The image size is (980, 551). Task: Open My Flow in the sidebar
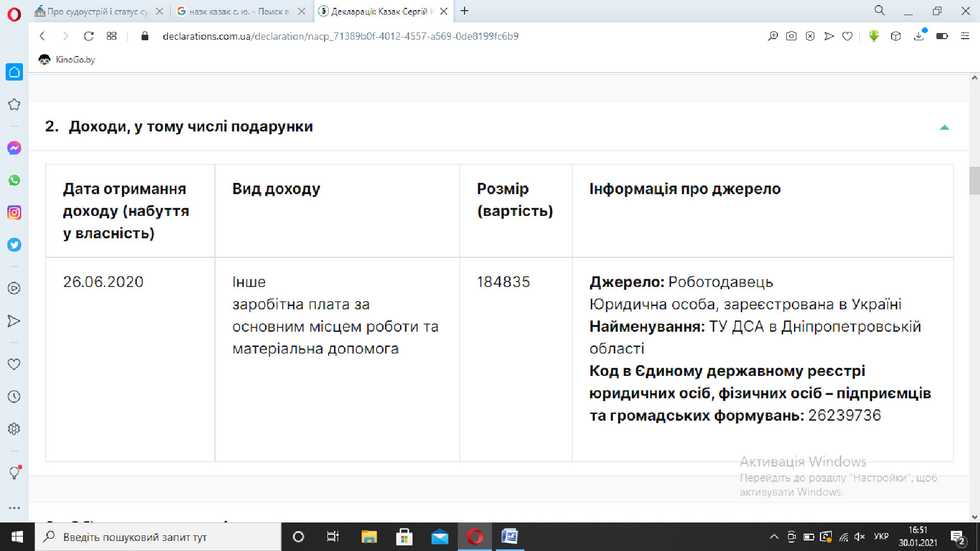14,321
